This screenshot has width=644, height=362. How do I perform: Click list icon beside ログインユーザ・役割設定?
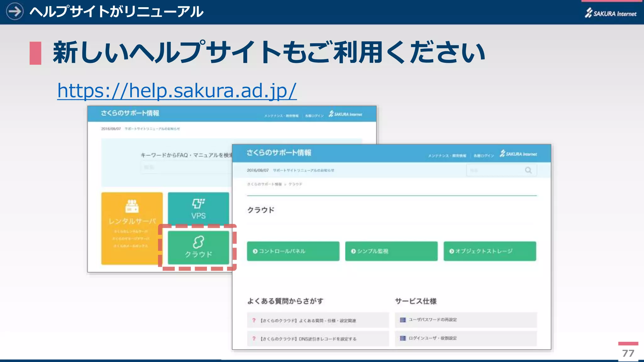403,338
